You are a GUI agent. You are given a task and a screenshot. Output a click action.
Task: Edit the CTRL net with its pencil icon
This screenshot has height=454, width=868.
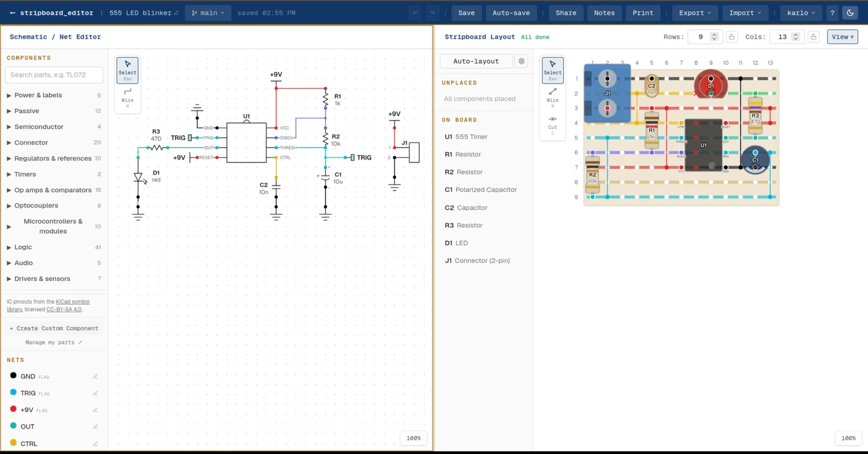(96, 444)
